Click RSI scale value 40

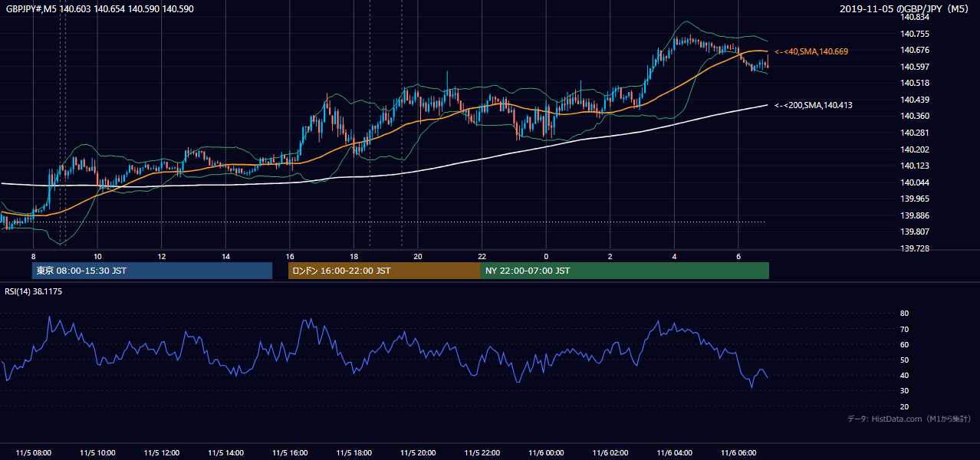pos(904,375)
